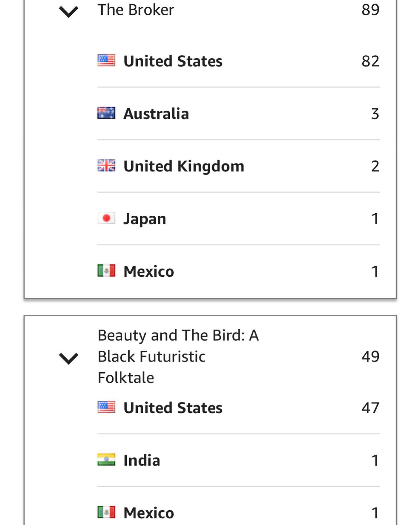The height and width of the screenshot is (525, 420).
Task: Click the Australia flag icon
Action: pyautogui.click(x=106, y=113)
